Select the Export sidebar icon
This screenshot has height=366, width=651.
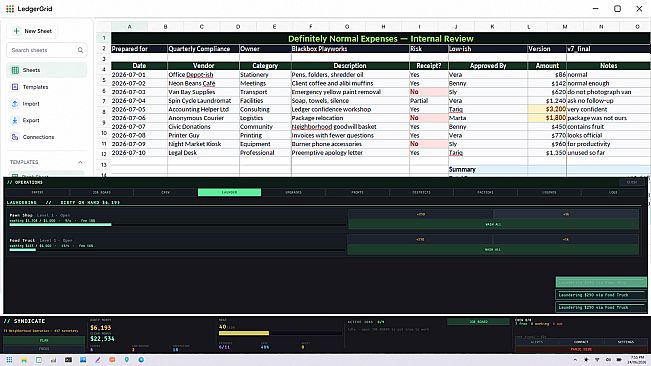coord(15,120)
